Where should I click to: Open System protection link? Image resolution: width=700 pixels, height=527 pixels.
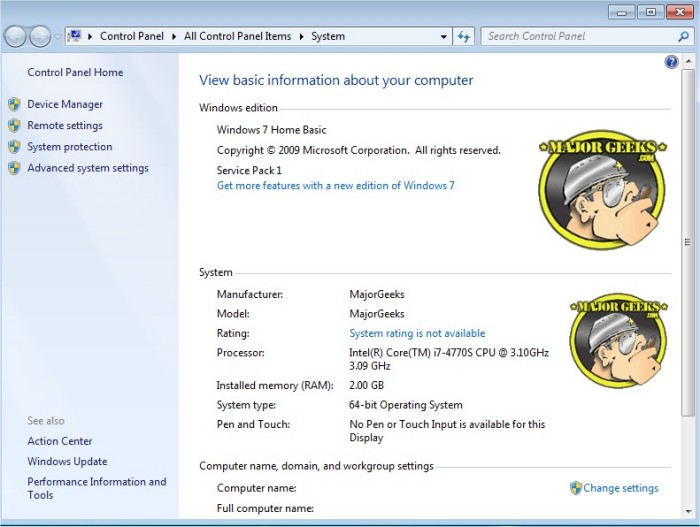click(70, 146)
